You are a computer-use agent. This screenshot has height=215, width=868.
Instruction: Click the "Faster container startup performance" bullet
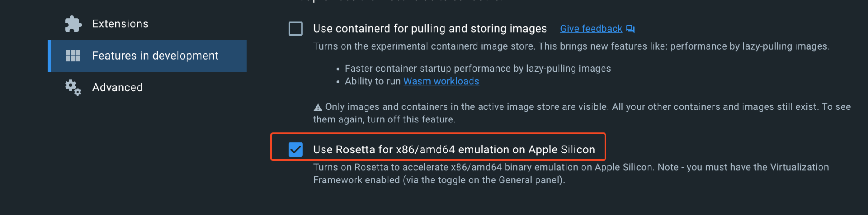477,69
